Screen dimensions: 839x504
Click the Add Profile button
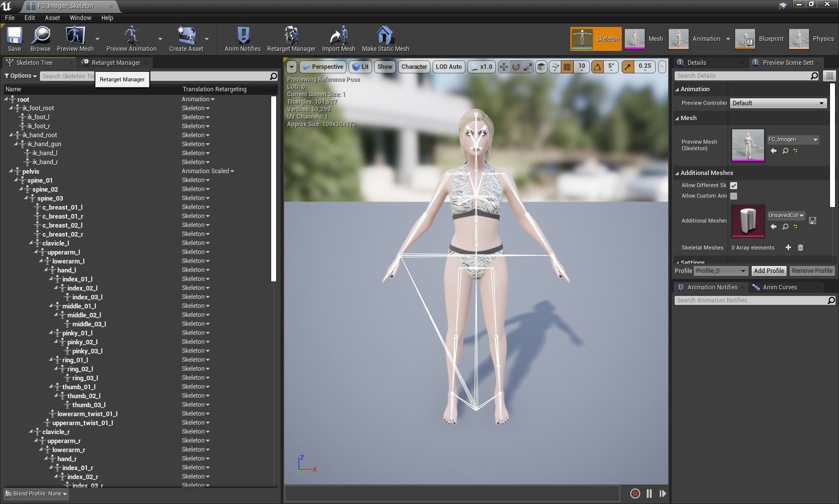coord(769,271)
